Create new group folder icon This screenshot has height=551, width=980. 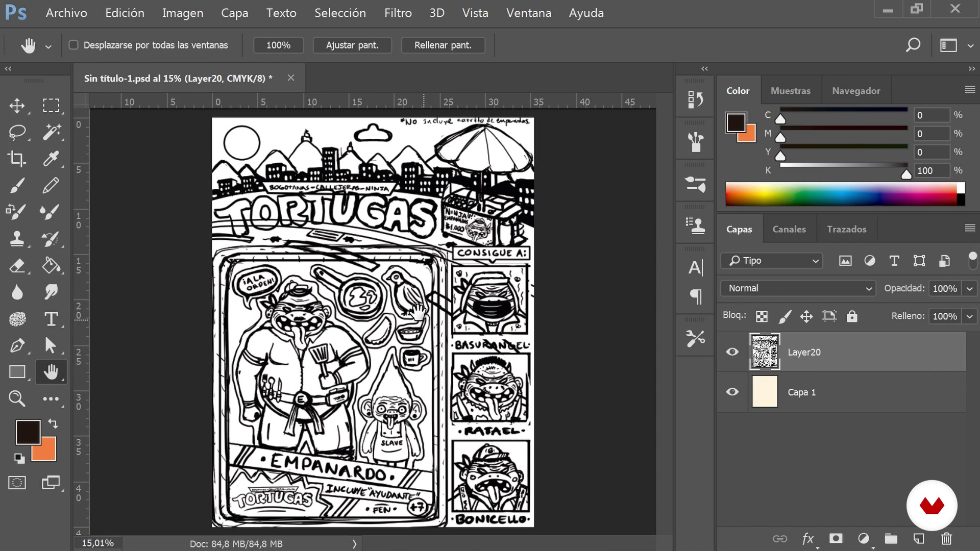pos(891,538)
